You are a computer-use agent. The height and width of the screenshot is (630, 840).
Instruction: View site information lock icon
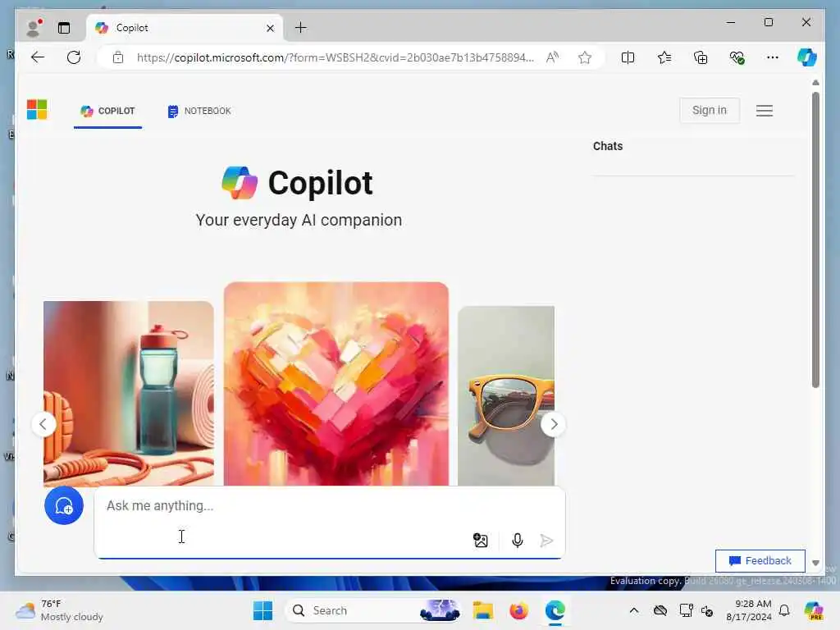point(118,57)
